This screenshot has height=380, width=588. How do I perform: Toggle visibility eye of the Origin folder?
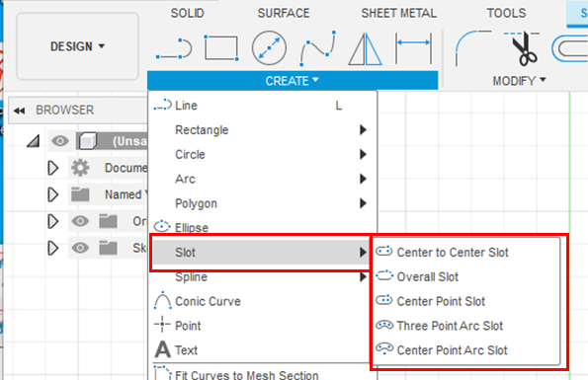(80, 221)
